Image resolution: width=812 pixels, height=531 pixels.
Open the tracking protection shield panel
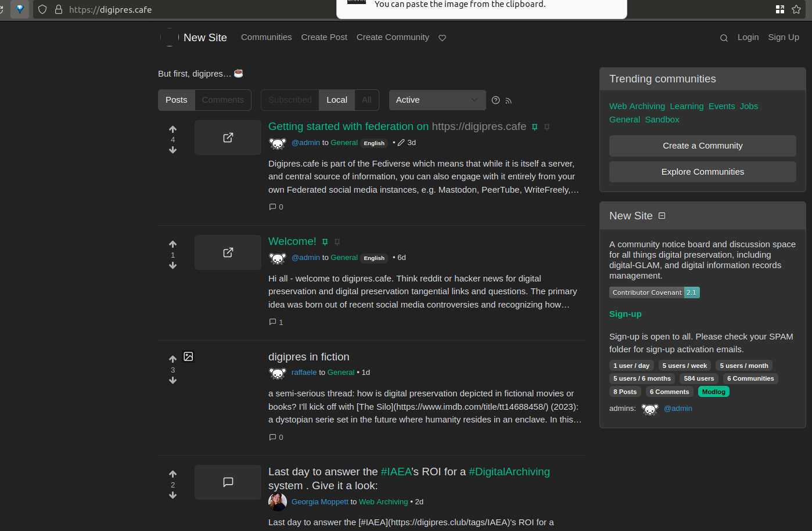click(41, 9)
